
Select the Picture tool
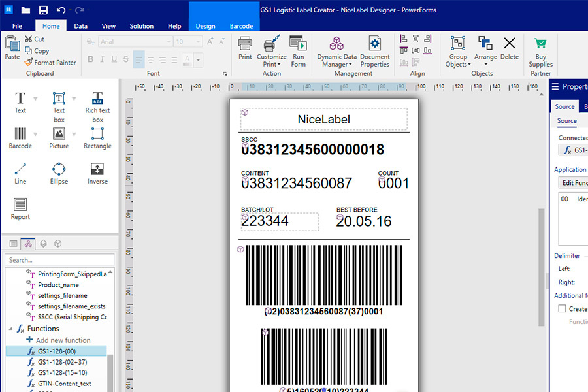pos(59,138)
